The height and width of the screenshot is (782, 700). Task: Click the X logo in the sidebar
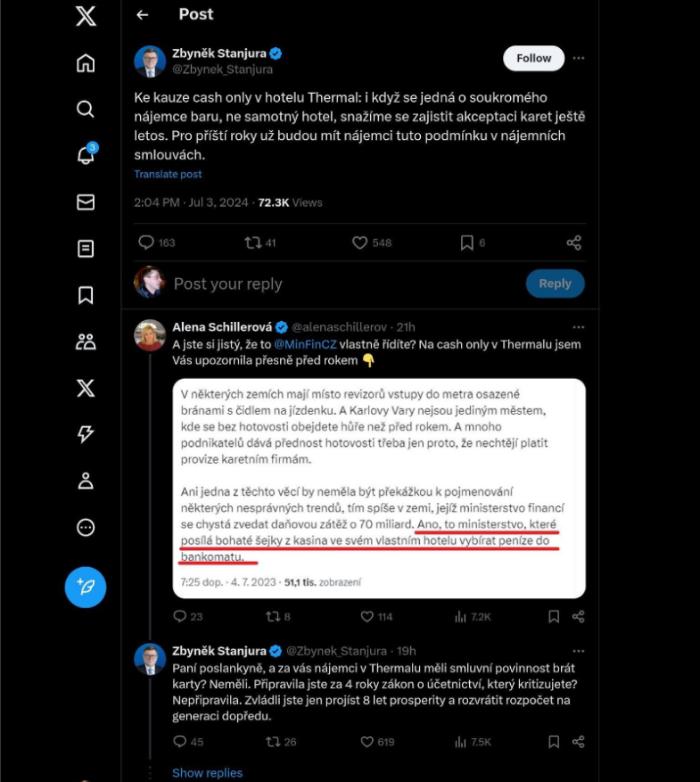pyautogui.click(x=86, y=16)
